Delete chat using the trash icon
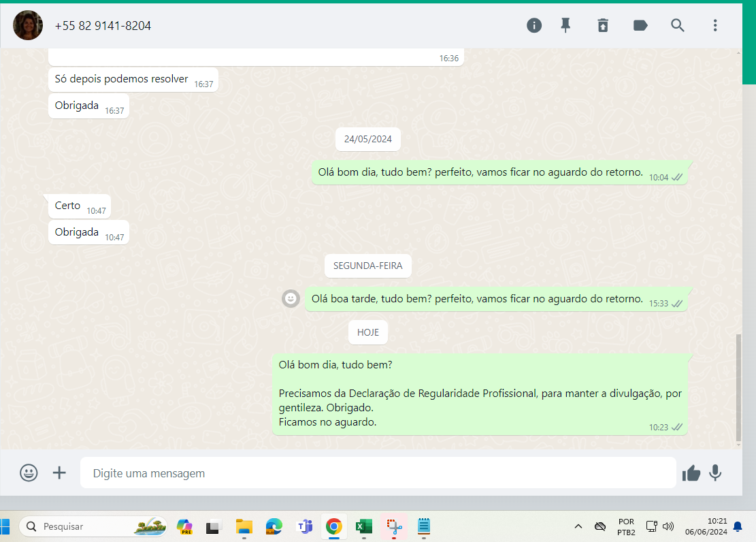Screen dimensions: 756x542 tap(603, 25)
